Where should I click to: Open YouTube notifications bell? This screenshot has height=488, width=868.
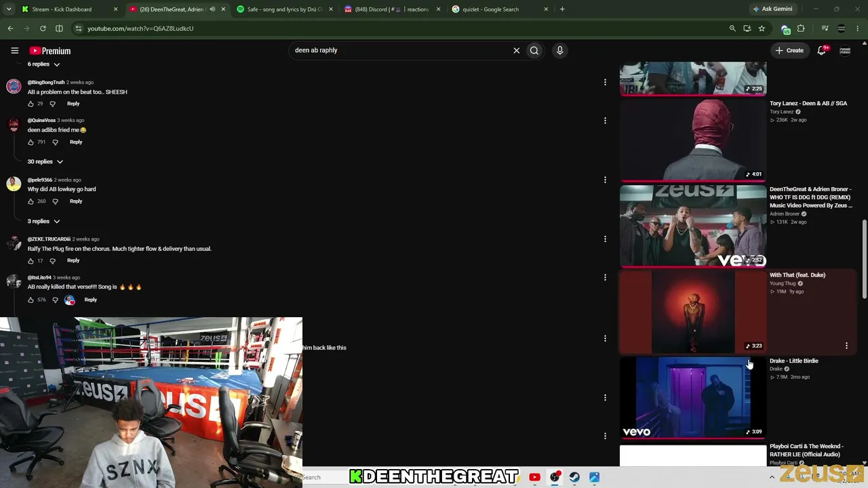click(x=822, y=50)
